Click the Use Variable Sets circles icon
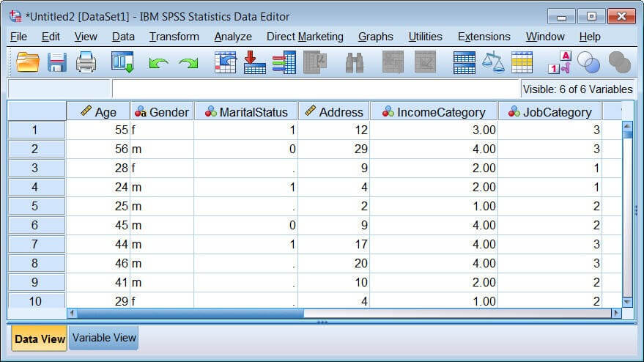This screenshot has width=644, height=362. pyautogui.click(x=588, y=62)
